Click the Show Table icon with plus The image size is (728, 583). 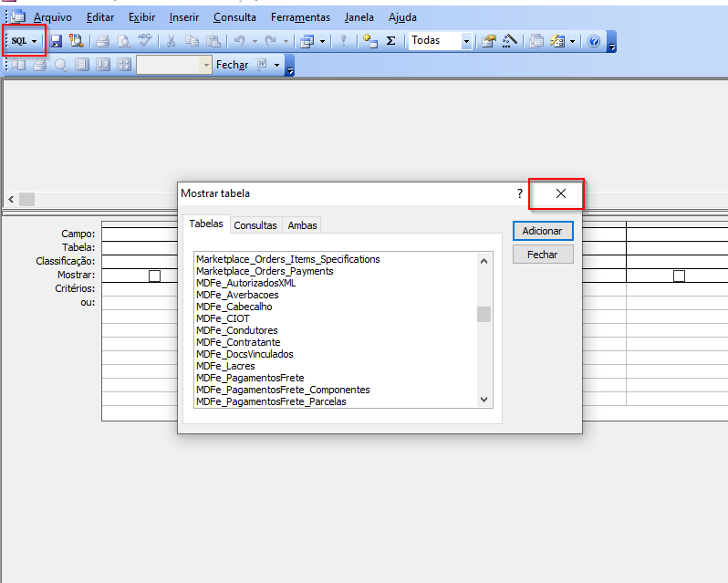click(369, 41)
